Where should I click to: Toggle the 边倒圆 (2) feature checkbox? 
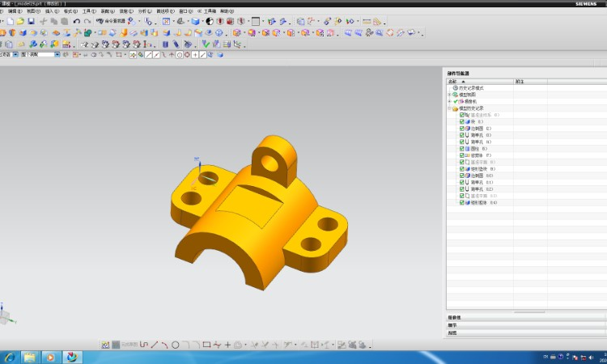coord(461,128)
